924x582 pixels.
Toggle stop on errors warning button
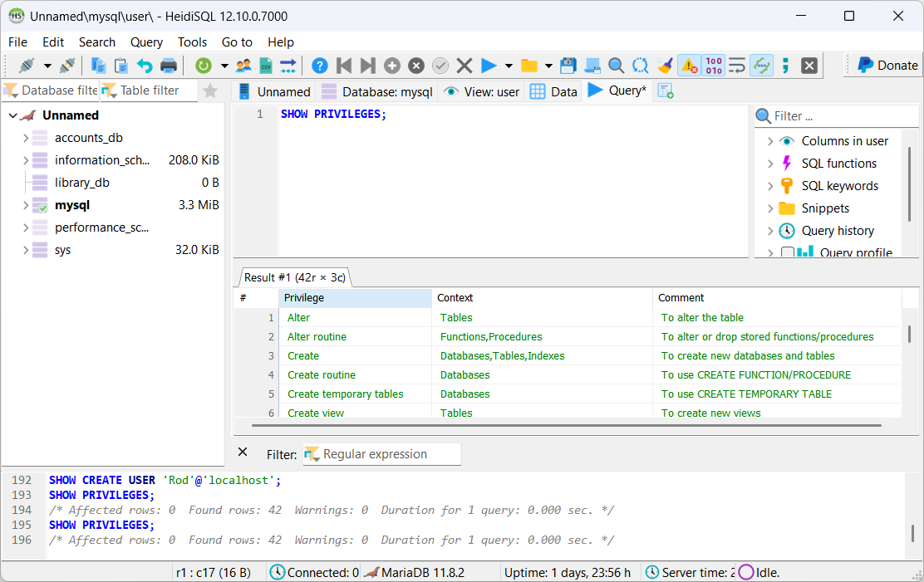pyautogui.click(x=689, y=66)
